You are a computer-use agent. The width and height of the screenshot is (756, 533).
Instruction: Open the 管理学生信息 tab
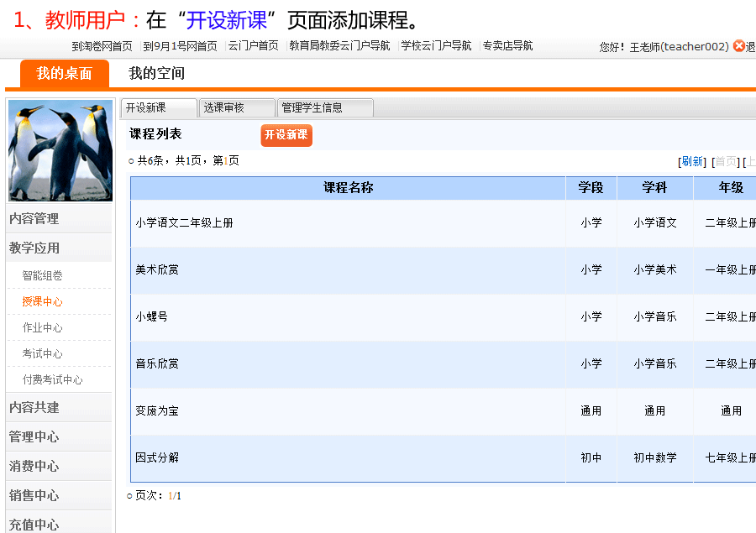324,107
